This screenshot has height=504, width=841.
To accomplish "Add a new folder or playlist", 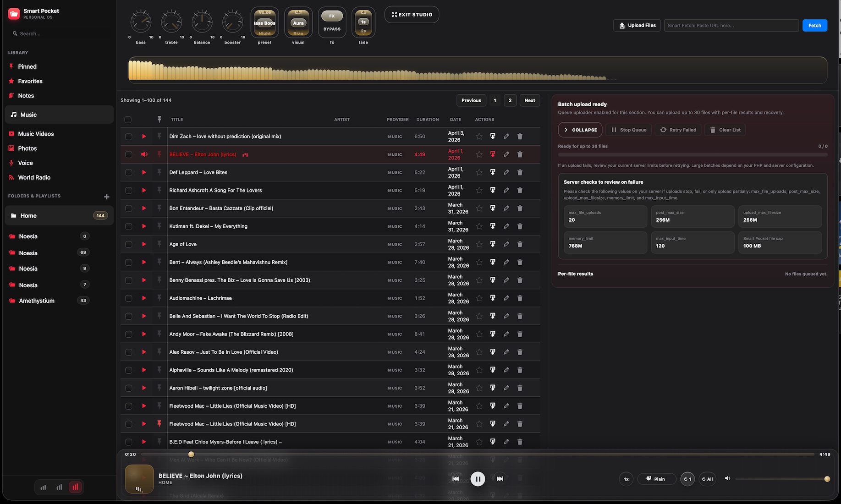I will (x=106, y=197).
